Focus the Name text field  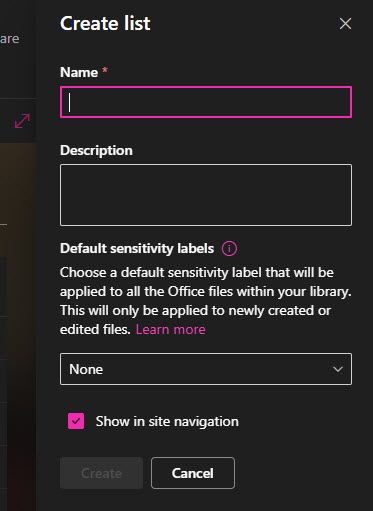point(206,102)
